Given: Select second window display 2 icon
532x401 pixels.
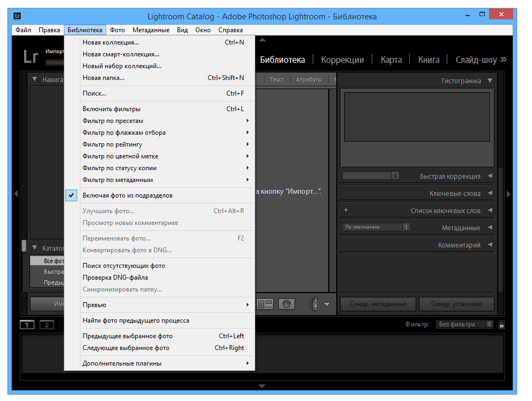Looking at the screenshot, I should (47, 325).
